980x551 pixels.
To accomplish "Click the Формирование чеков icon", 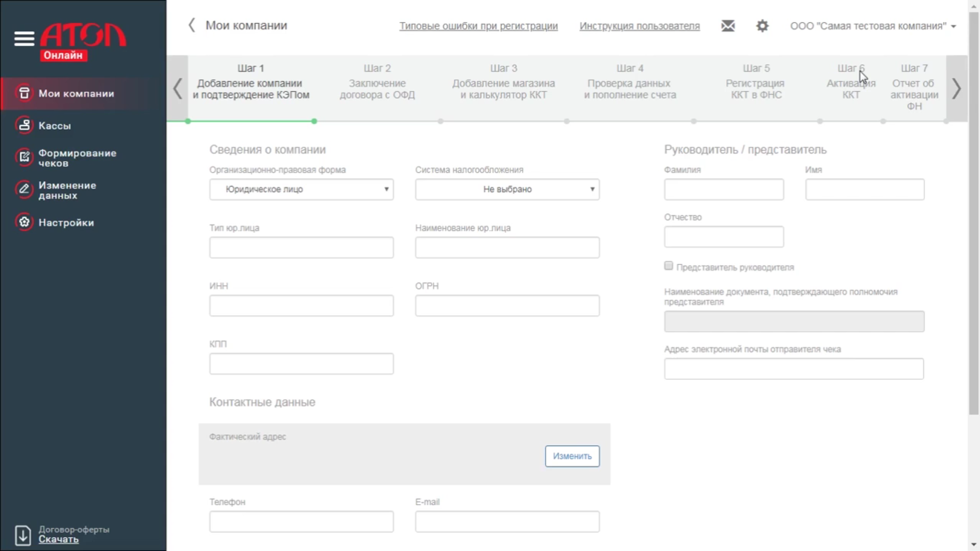I will click(x=24, y=157).
